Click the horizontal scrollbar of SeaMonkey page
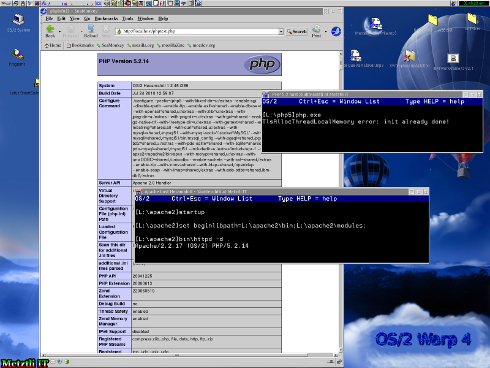Image resolution: width=490 pixels, height=368 pixels. pos(189,355)
